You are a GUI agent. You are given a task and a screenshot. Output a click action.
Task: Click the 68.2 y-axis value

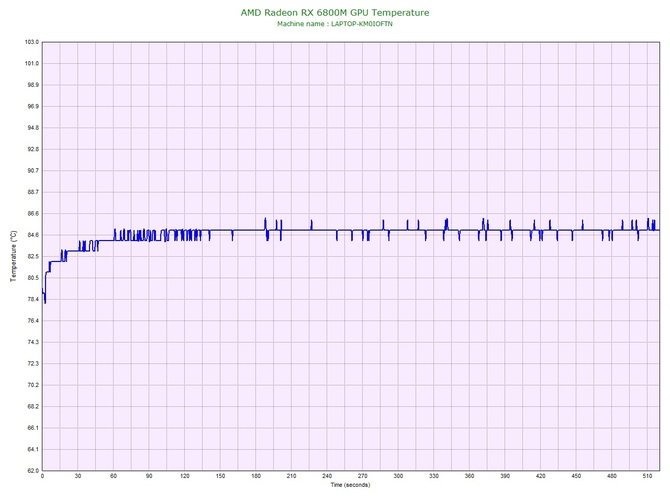click(x=32, y=406)
